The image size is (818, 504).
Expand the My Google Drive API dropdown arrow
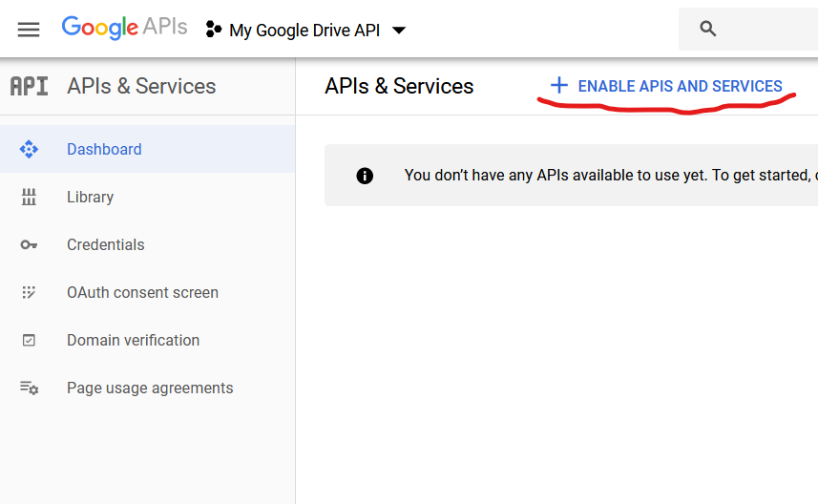click(x=399, y=31)
